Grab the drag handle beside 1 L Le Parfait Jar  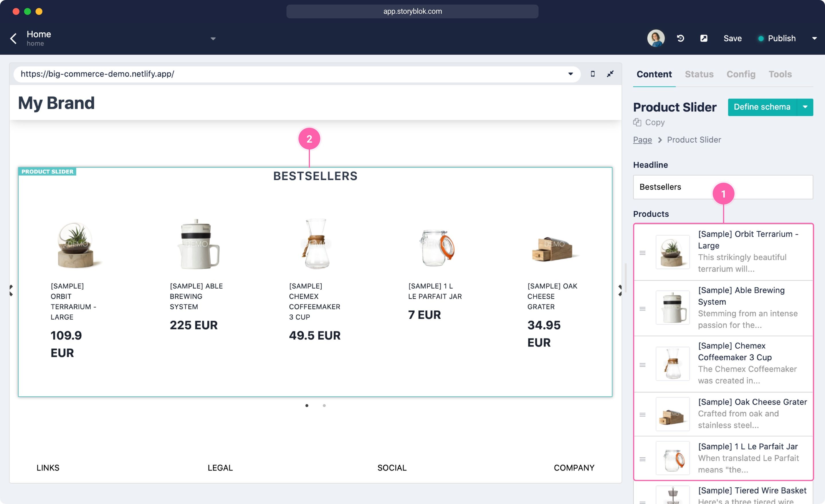tap(643, 458)
